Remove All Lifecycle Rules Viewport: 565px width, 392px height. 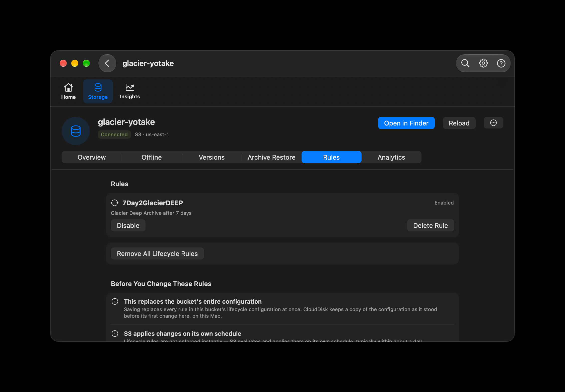(x=157, y=254)
